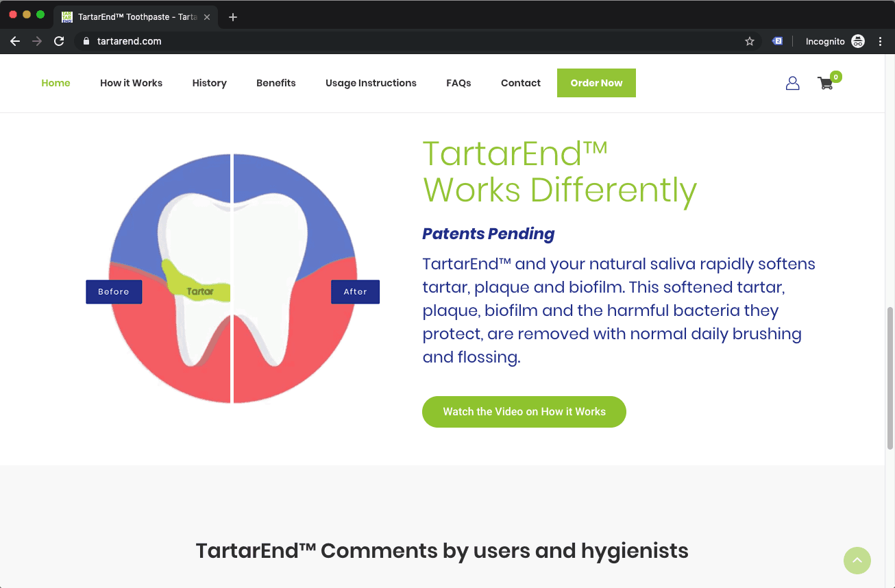Go to the Home menu item
The height and width of the screenshot is (588, 895).
click(56, 83)
